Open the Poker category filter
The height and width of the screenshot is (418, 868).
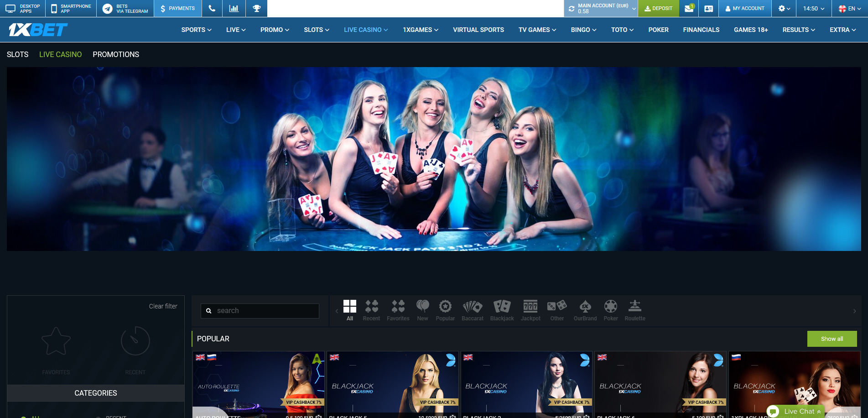coord(611,310)
